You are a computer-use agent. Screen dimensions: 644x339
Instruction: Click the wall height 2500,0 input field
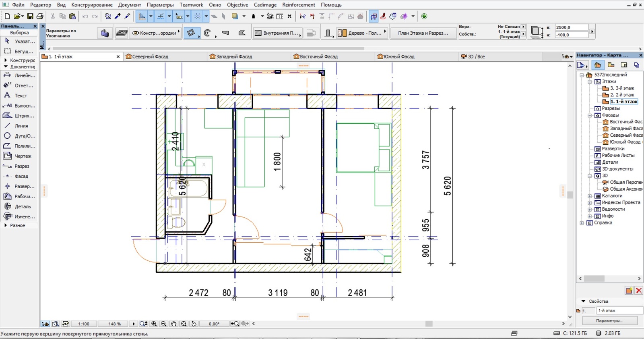click(571, 27)
